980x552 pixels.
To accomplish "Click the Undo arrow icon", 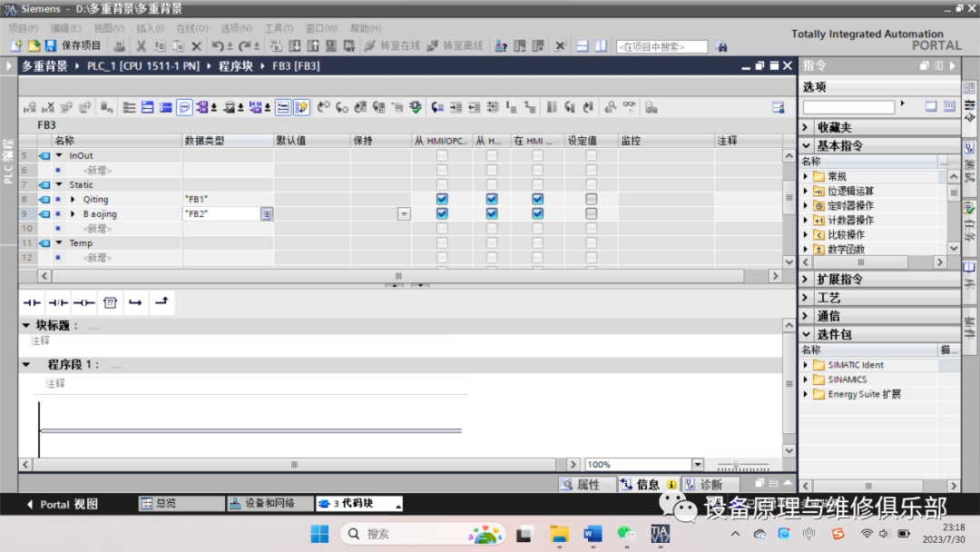I will tap(218, 45).
